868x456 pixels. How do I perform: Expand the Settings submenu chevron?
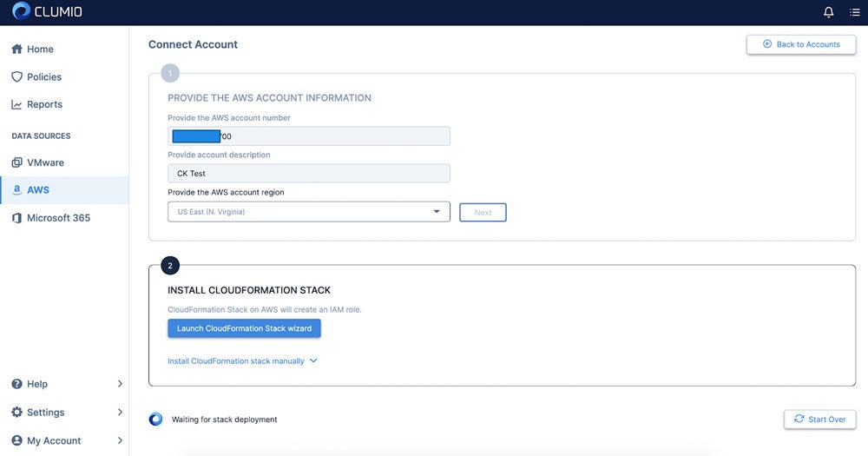tap(120, 412)
